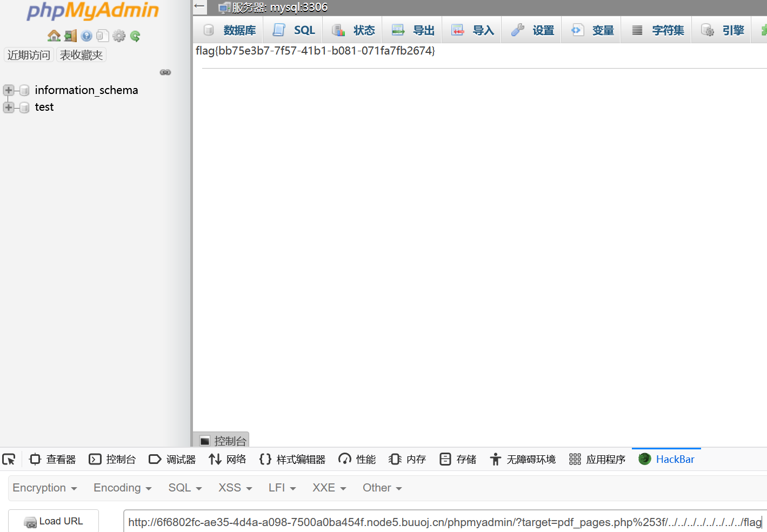Switch to DevTools 应用程序 application panel
The height and width of the screenshot is (532, 767).
point(597,459)
